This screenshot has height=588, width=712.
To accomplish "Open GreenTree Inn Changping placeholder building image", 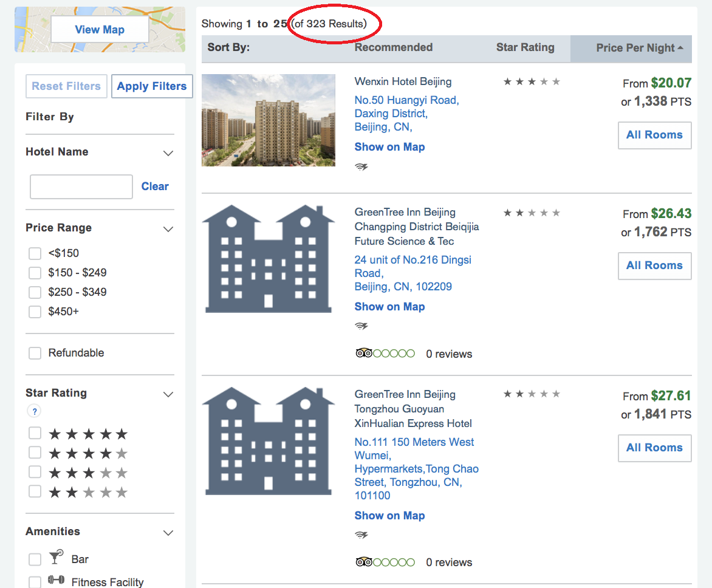I will 269,259.
